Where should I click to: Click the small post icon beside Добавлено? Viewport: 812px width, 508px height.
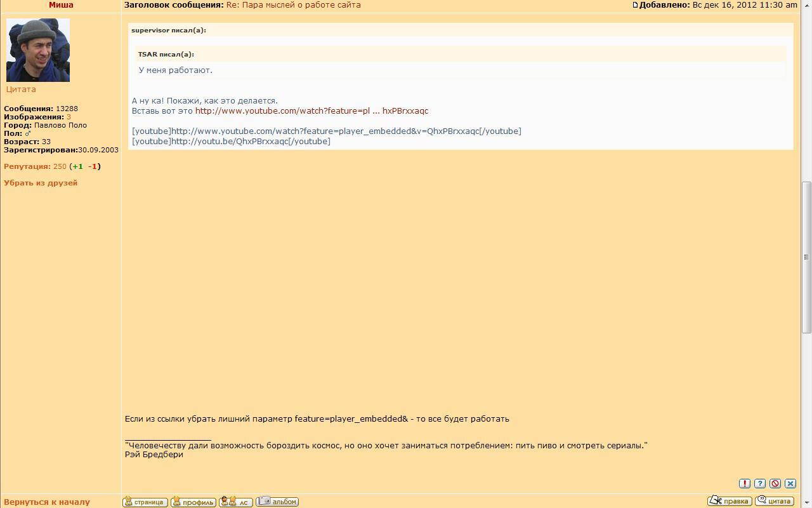pyautogui.click(x=635, y=5)
